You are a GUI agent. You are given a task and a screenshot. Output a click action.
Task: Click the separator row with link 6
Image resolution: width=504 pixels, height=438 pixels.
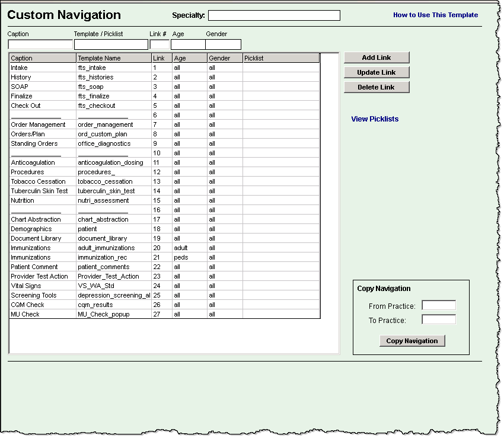pos(165,115)
